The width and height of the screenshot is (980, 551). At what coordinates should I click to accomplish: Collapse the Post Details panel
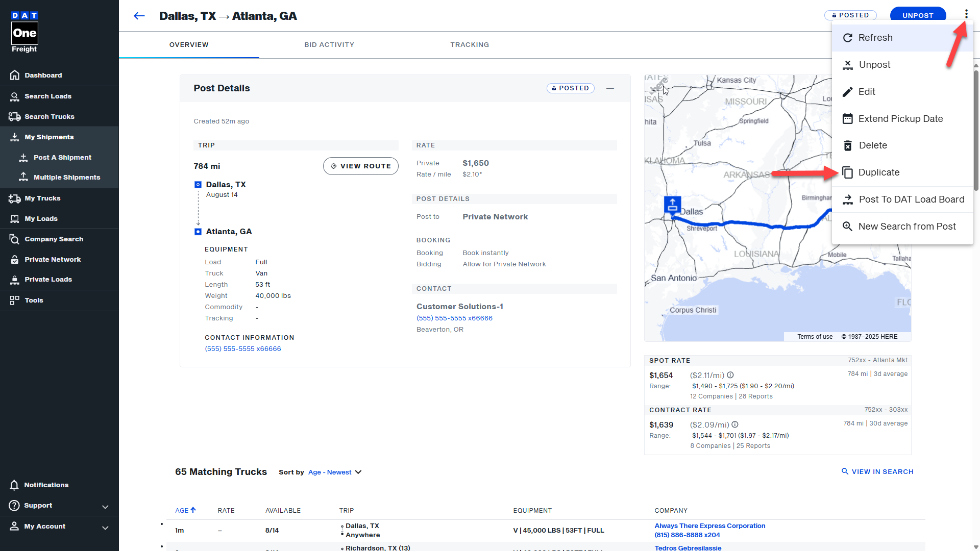pyautogui.click(x=610, y=88)
